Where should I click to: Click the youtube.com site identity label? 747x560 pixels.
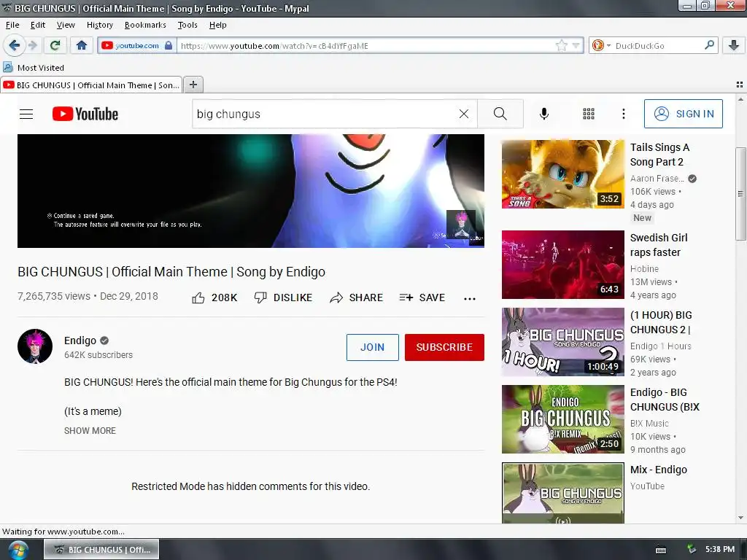[x=136, y=46]
